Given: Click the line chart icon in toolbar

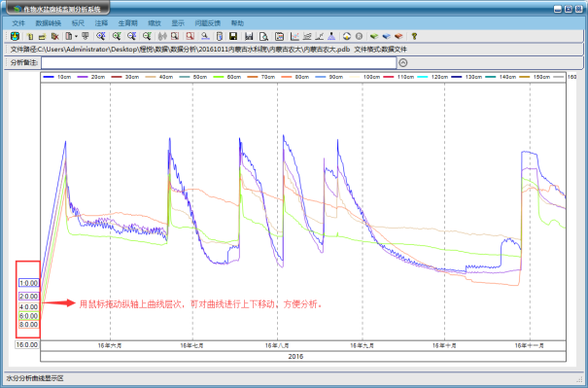Looking at the screenshot, I should (294, 36).
